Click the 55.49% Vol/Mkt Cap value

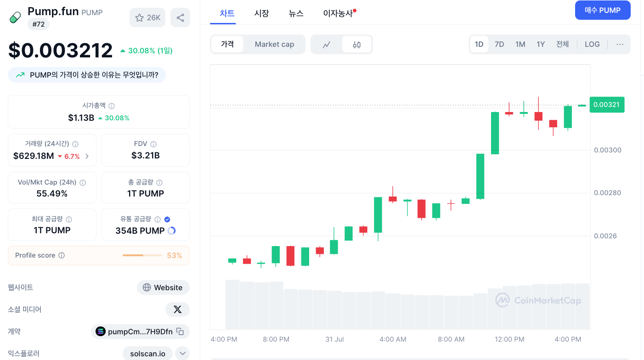tap(52, 194)
